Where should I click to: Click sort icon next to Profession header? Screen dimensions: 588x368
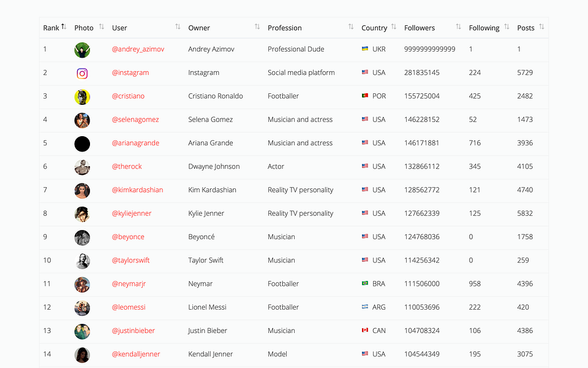[351, 26]
